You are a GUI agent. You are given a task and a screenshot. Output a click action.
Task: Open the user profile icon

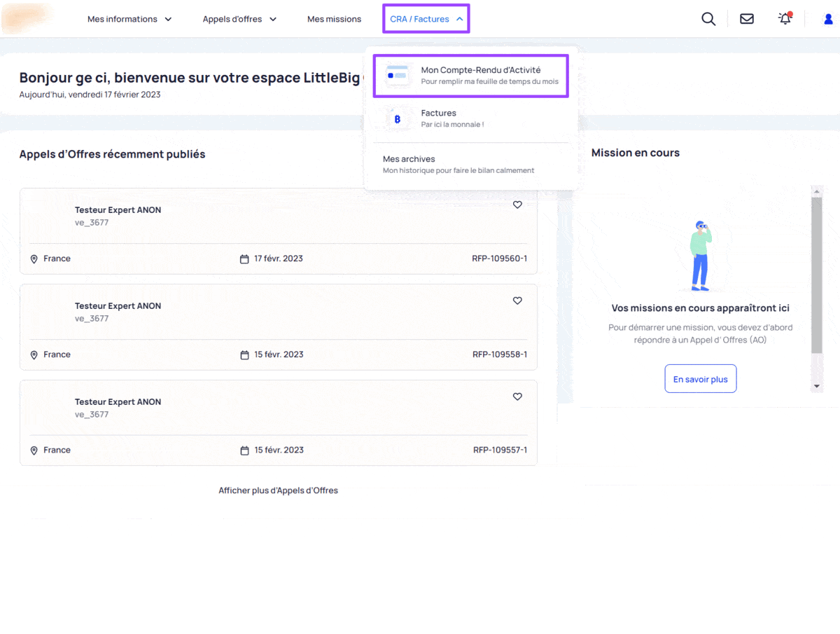pos(828,19)
